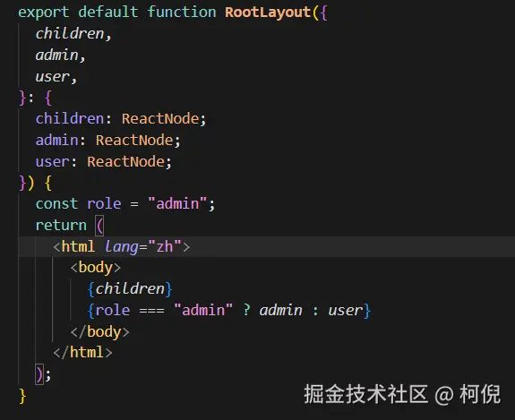Click the lang attribute on html tag
515x420 pixels.
(121, 246)
